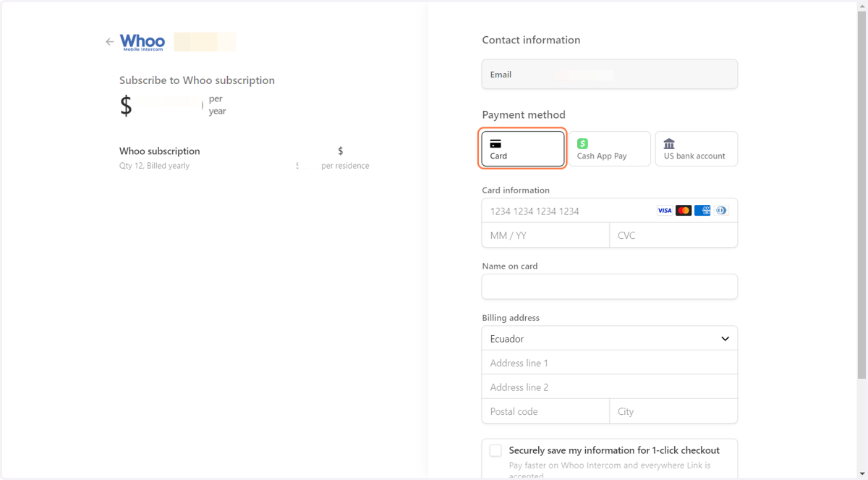Click the Whoo Mobile Intercom logo

[142, 42]
